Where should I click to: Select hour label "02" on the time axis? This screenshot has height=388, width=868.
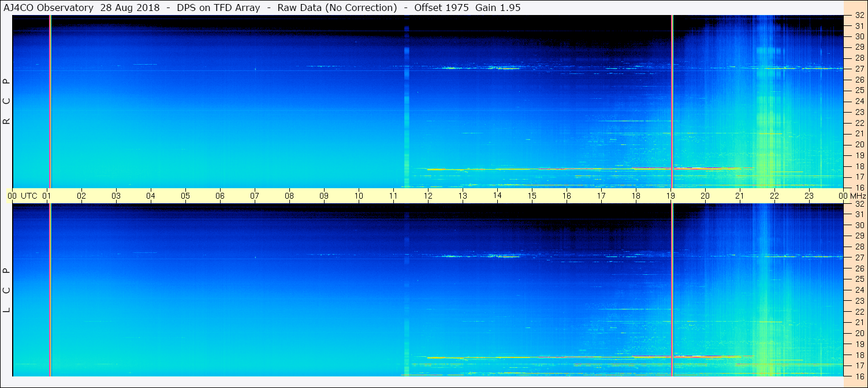pos(81,196)
